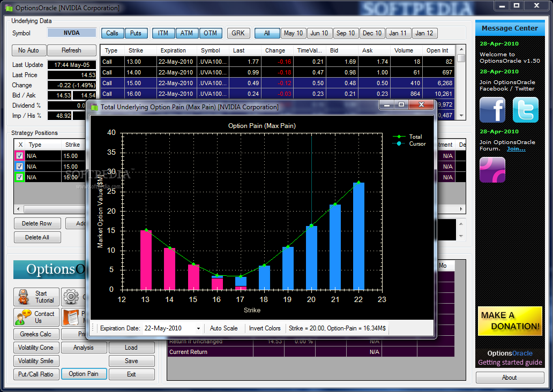Toggle the blue-bordered second strategy row checkbox

point(19,167)
